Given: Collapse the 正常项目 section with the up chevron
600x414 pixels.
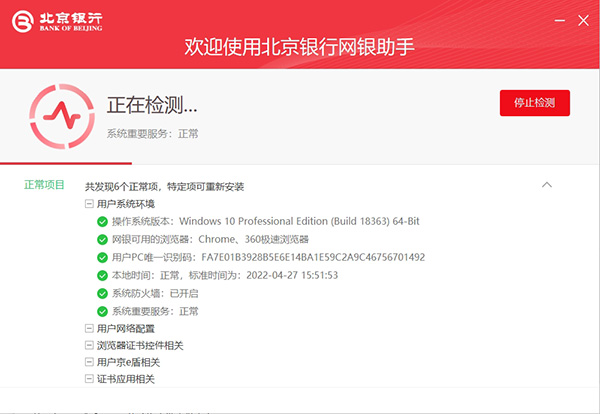Looking at the screenshot, I should pyautogui.click(x=547, y=185).
